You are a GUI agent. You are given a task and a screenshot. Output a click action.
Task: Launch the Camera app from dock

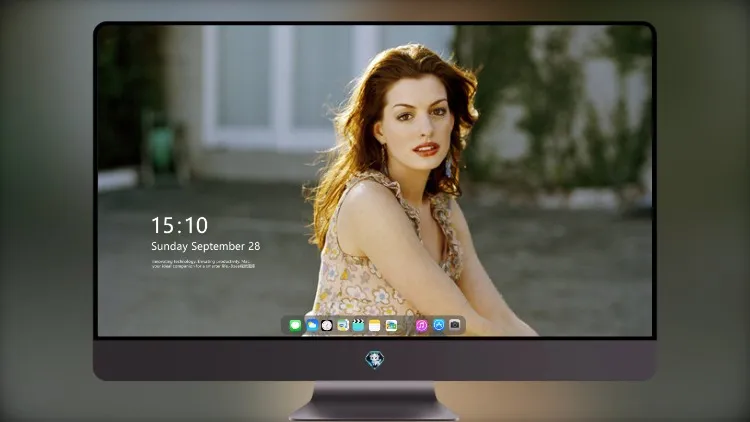(x=455, y=325)
